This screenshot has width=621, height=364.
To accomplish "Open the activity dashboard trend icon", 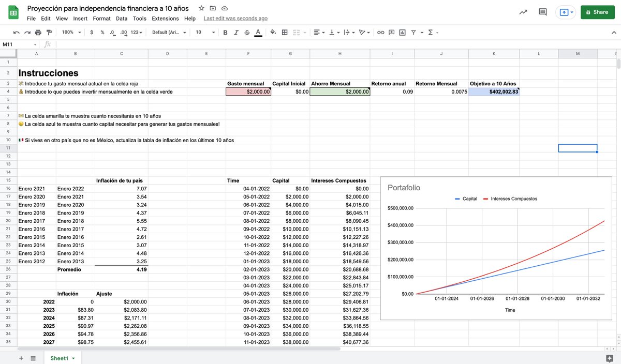I will pyautogui.click(x=523, y=12).
